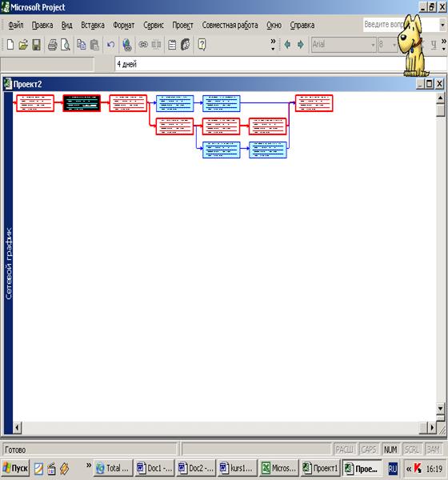Open the Проект menu

tap(182, 25)
